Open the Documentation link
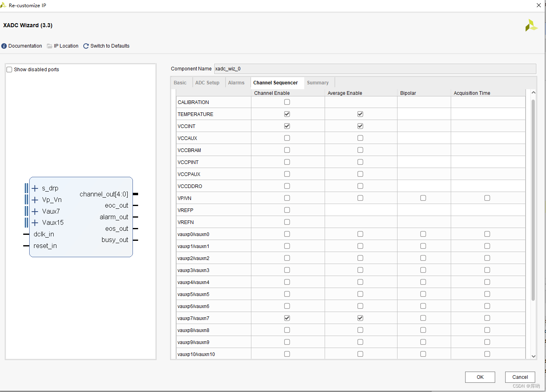The image size is (546, 392). [25, 46]
